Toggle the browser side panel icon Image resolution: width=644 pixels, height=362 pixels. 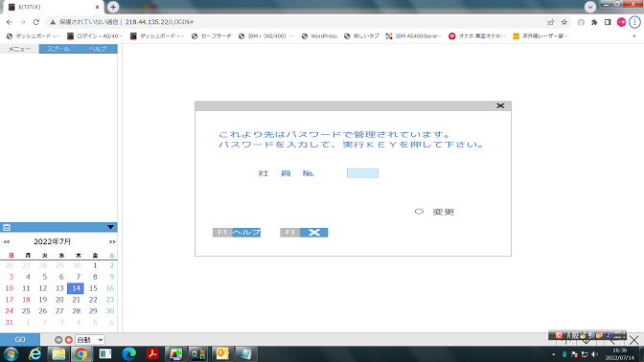608,22
